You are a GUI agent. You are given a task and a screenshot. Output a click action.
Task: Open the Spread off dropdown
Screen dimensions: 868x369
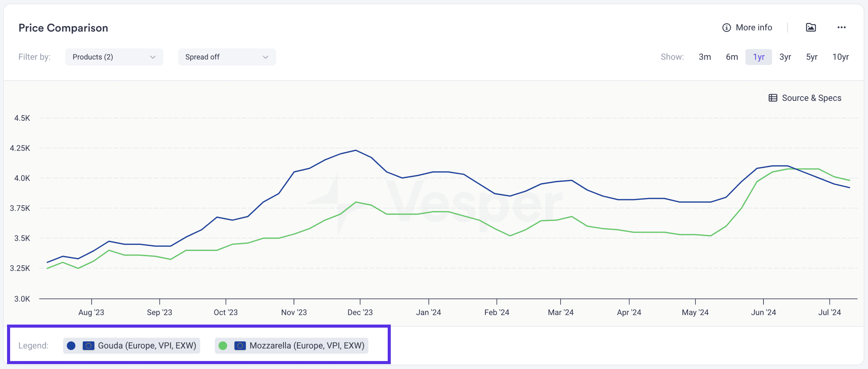(x=227, y=57)
